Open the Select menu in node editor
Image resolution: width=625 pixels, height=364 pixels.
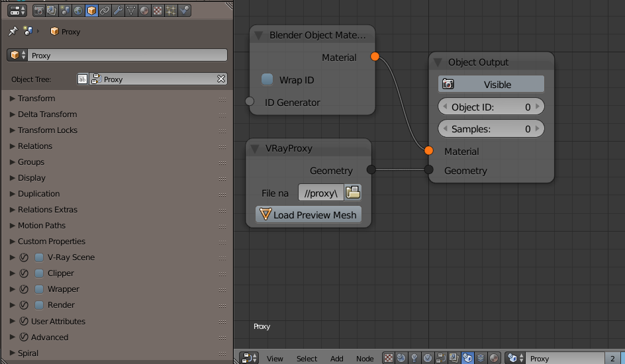[307, 359]
